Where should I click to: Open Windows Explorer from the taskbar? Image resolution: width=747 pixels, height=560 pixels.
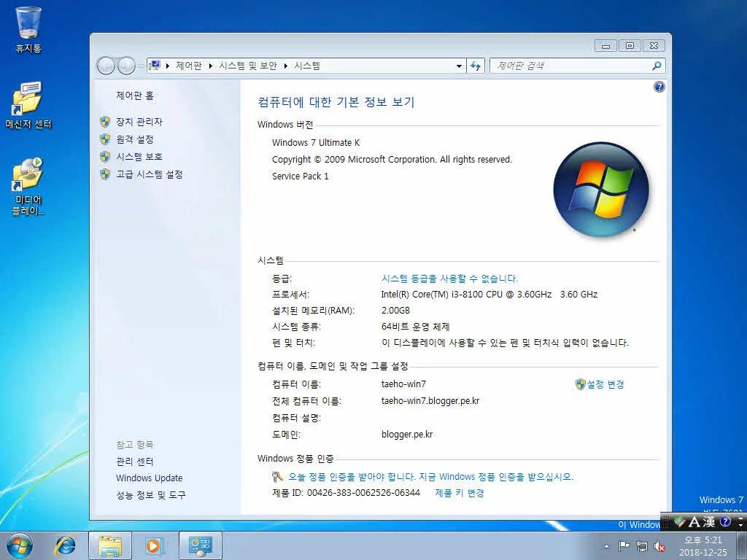[109, 545]
